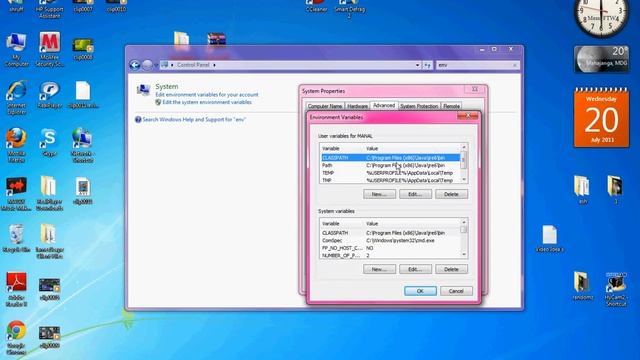Click Edit the system environment variables
640x360 pixels.
[x=207, y=102]
